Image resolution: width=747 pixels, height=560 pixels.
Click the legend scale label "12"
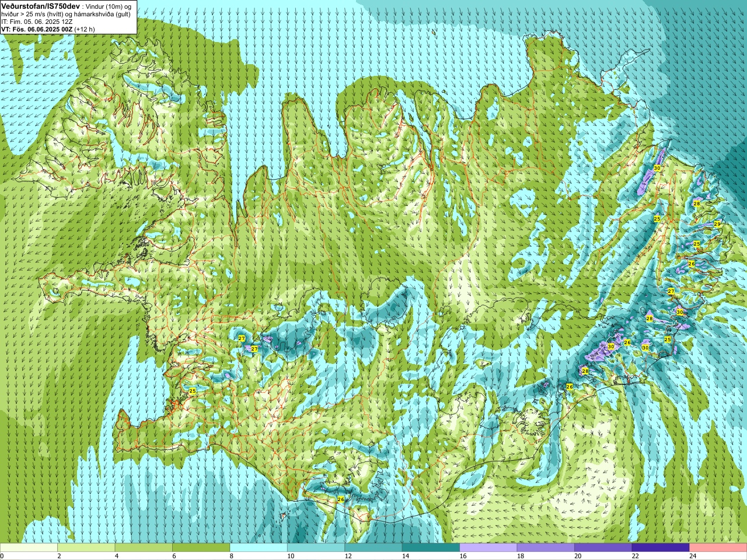pyautogui.click(x=348, y=556)
